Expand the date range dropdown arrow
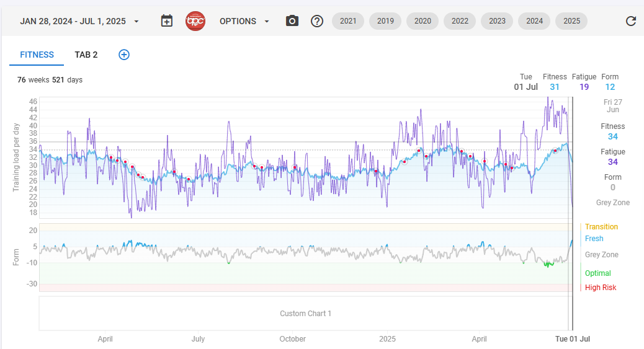The height and width of the screenshot is (349, 644). 136,21
